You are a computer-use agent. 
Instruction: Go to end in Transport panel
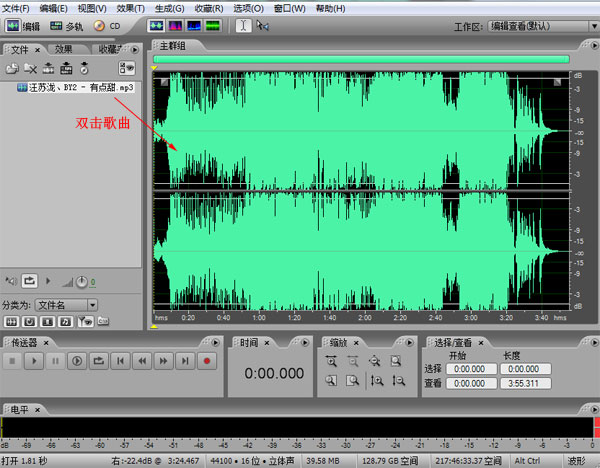pos(185,361)
